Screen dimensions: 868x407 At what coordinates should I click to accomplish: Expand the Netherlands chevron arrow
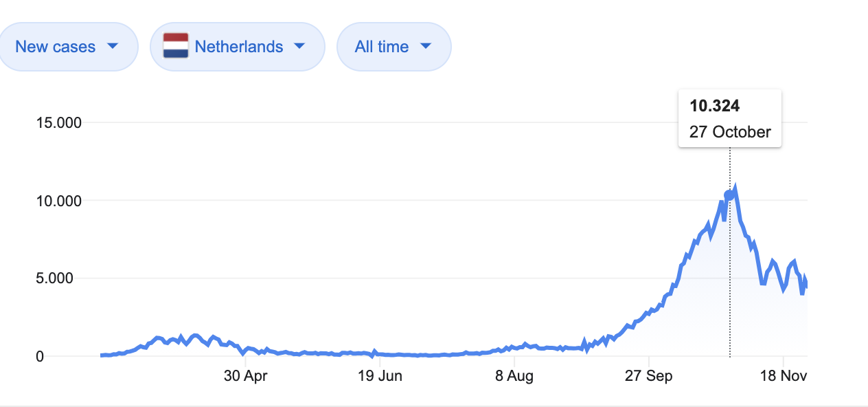pyautogui.click(x=299, y=47)
